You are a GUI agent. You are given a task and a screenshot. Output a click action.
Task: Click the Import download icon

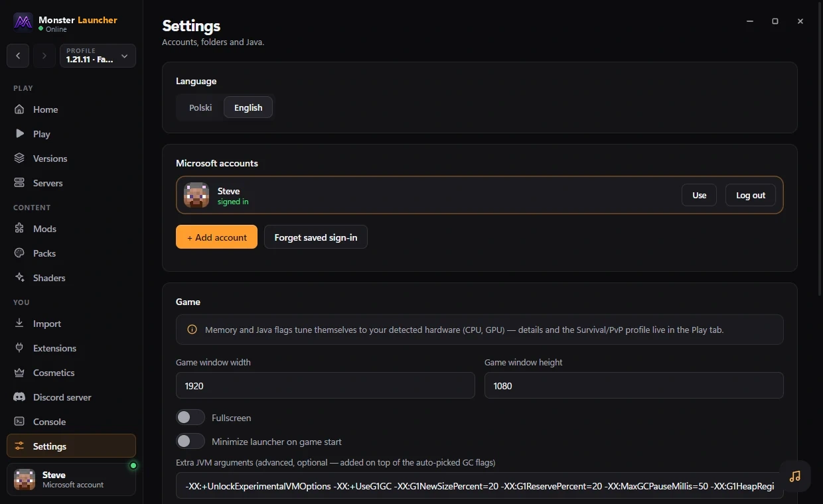tap(20, 324)
